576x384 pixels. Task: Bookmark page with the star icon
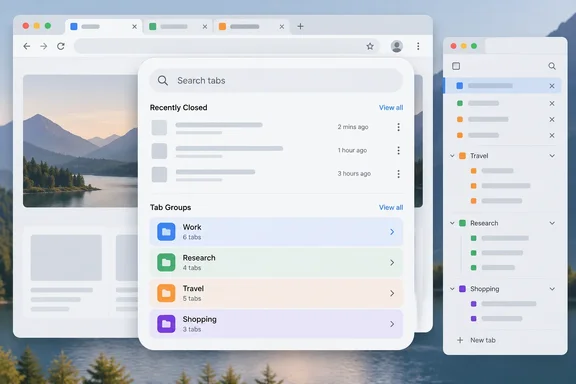pos(370,46)
